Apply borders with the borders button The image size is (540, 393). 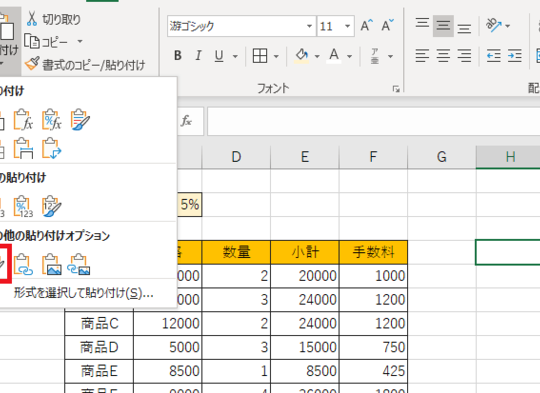point(260,55)
